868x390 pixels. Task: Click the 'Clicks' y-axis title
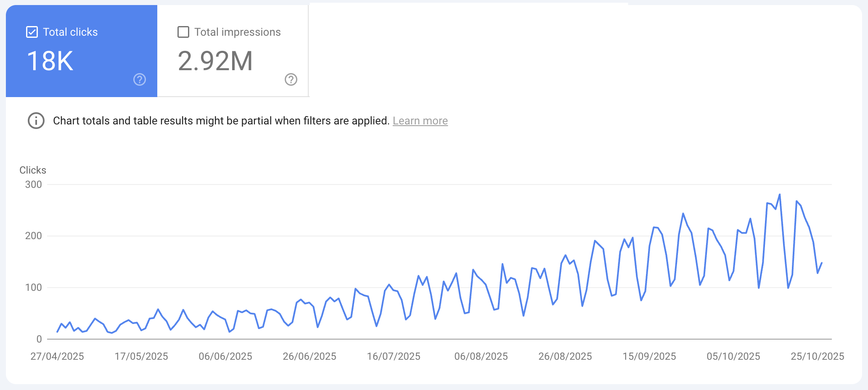pyautogui.click(x=33, y=170)
